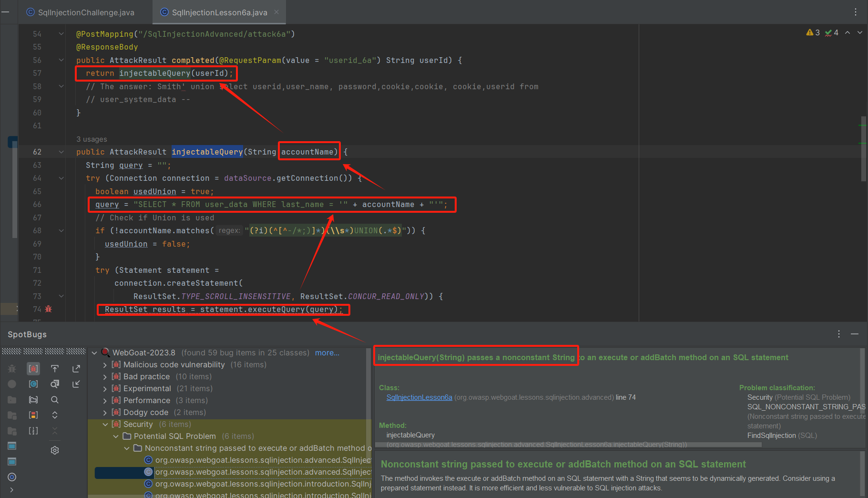The width and height of the screenshot is (868, 498).
Task: Click the '3 usages' inlay hint
Action: [92, 139]
